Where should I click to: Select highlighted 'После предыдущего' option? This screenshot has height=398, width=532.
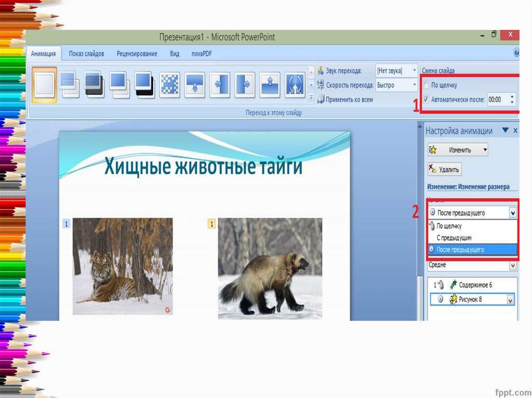coord(472,250)
